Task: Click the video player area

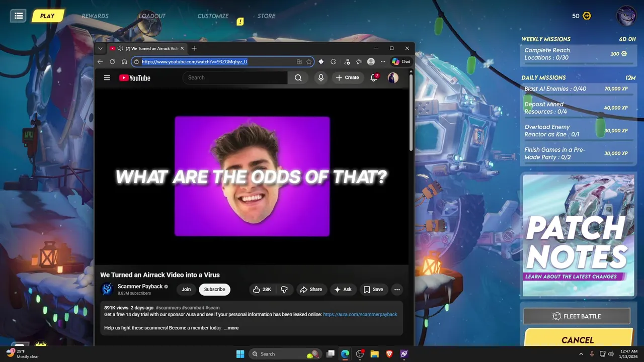Action: (x=252, y=176)
